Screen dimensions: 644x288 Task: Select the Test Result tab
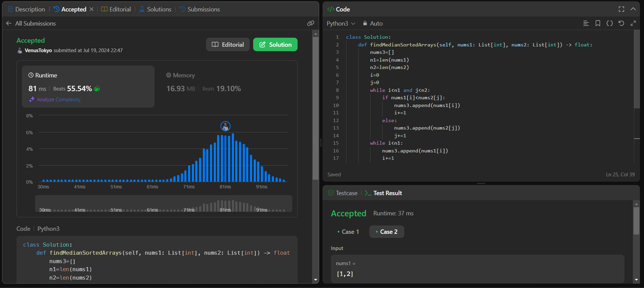click(x=383, y=193)
